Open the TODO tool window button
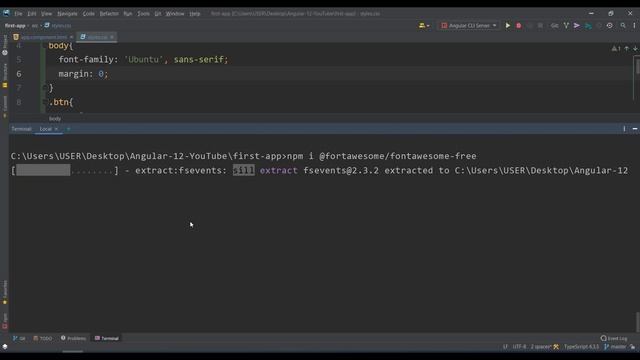Viewport: 640px width, 360px height. click(43, 338)
